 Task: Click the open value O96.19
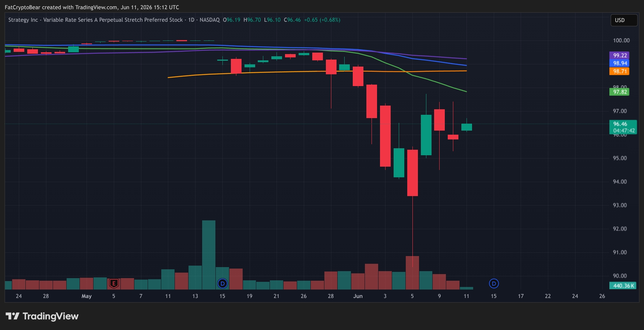pos(232,20)
